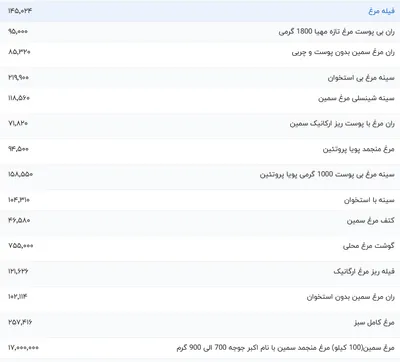The height and width of the screenshot is (362, 400).
Task: Select the product سینه مرغ بی استخوان
Action: click(361, 78)
